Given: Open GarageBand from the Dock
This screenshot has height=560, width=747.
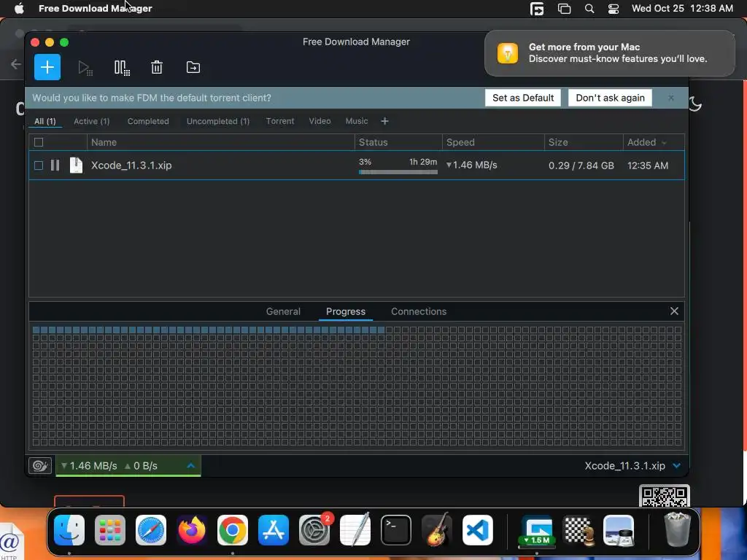Looking at the screenshot, I should click(x=437, y=530).
